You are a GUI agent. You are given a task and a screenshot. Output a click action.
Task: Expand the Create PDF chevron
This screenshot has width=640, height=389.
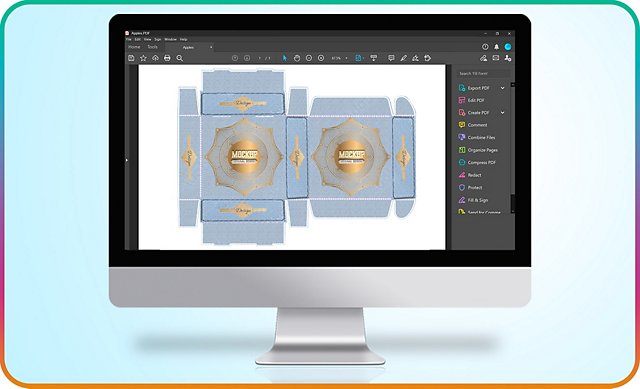[x=502, y=113]
